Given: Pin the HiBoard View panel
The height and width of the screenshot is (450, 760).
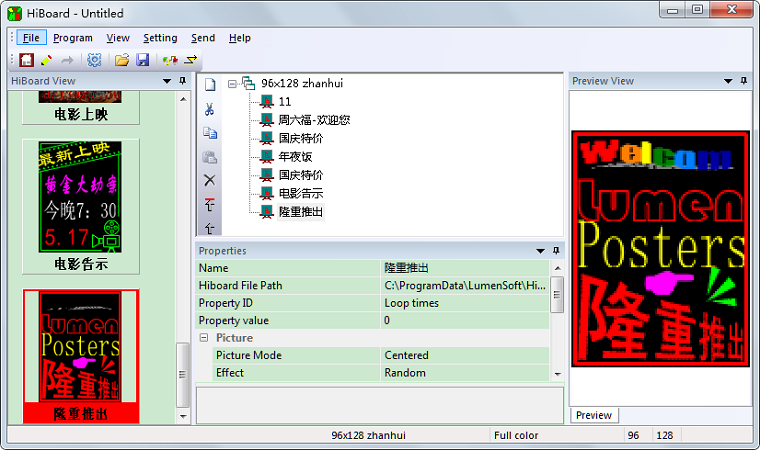Looking at the screenshot, I should [x=183, y=81].
